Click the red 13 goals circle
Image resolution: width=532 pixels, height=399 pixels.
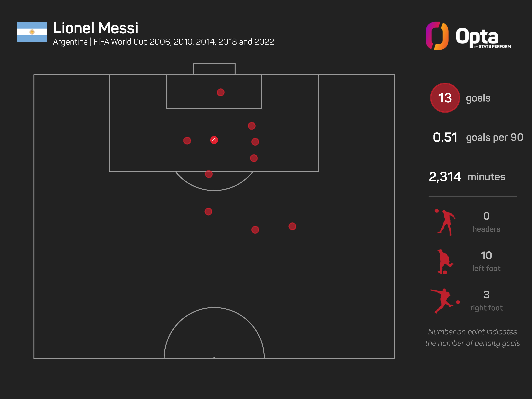[x=445, y=98]
